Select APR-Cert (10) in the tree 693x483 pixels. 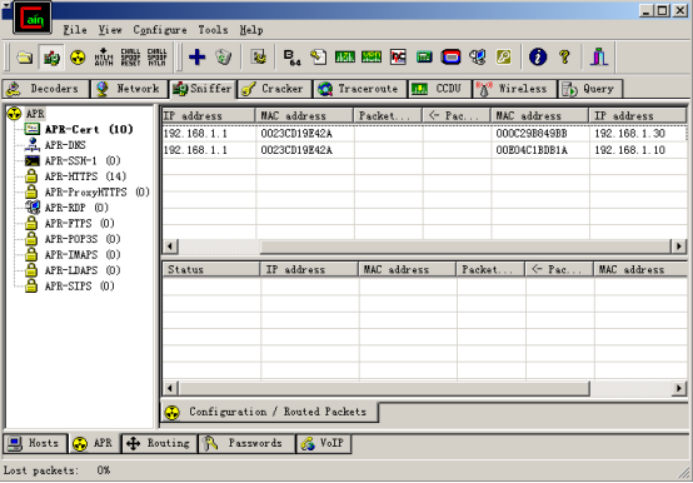pyautogui.click(x=89, y=129)
